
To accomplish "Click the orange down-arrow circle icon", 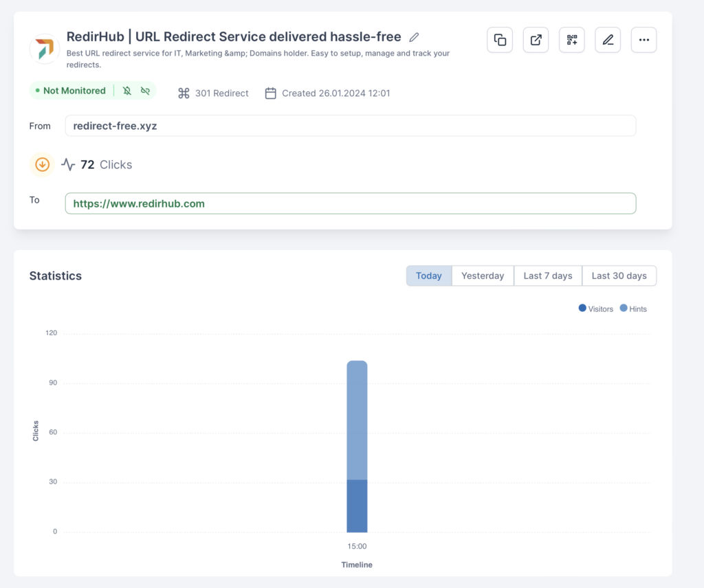I will pyautogui.click(x=42, y=165).
